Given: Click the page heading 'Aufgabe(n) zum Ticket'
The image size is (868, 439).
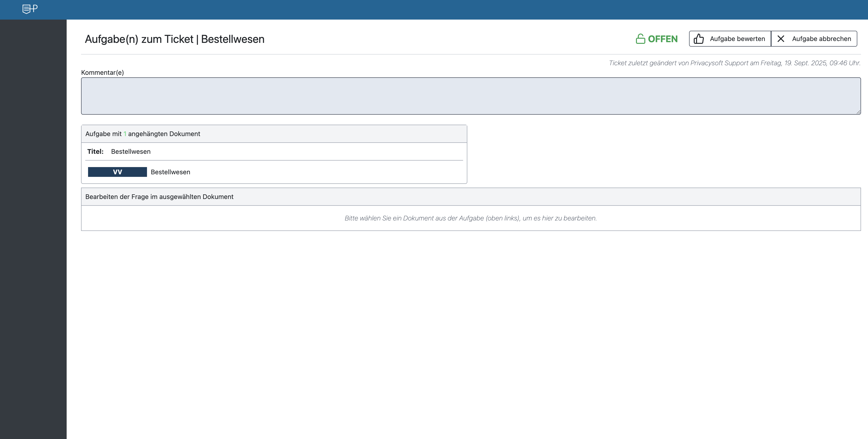Looking at the screenshot, I should tap(174, 39).
